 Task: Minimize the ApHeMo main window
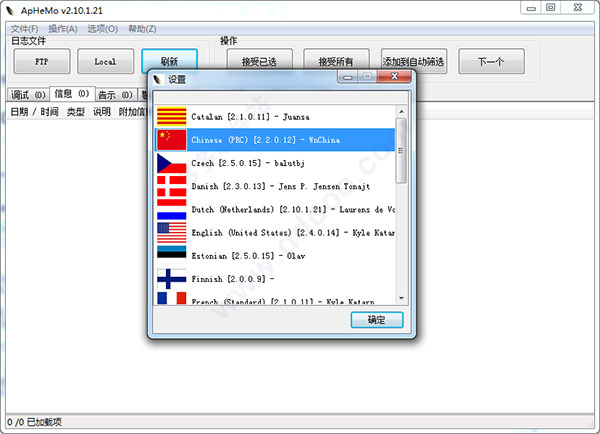(531, 8)
